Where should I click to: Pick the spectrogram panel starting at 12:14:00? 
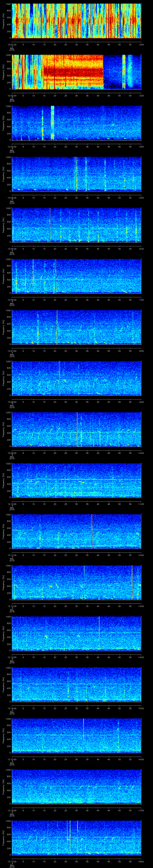(77, 685)
